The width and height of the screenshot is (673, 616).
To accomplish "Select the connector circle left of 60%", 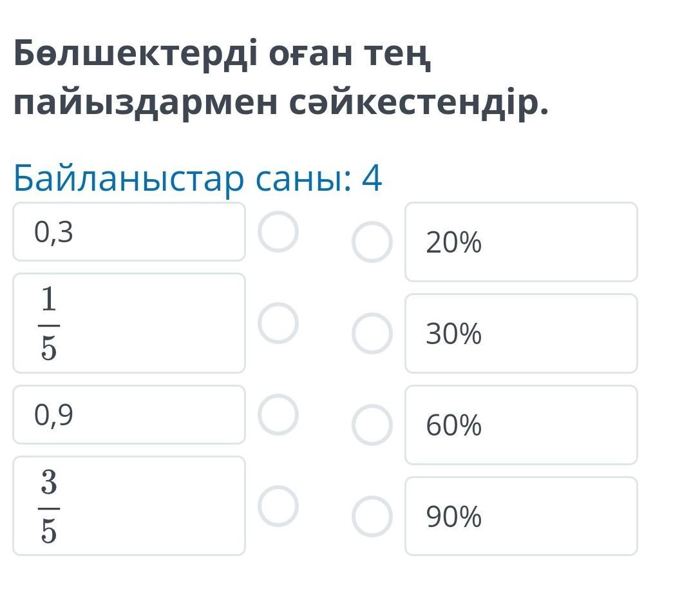I will 372,425.
